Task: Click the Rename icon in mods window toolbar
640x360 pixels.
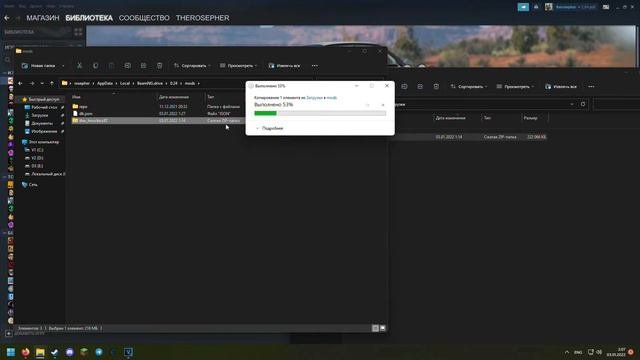Action: [x=127, y=66]
